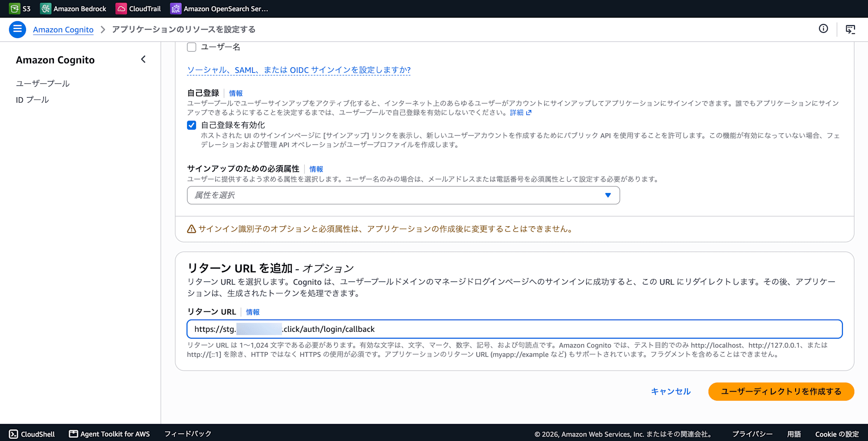Click the warning triangle icon
The width and height of the screenshot is (868, 441).
191,229
